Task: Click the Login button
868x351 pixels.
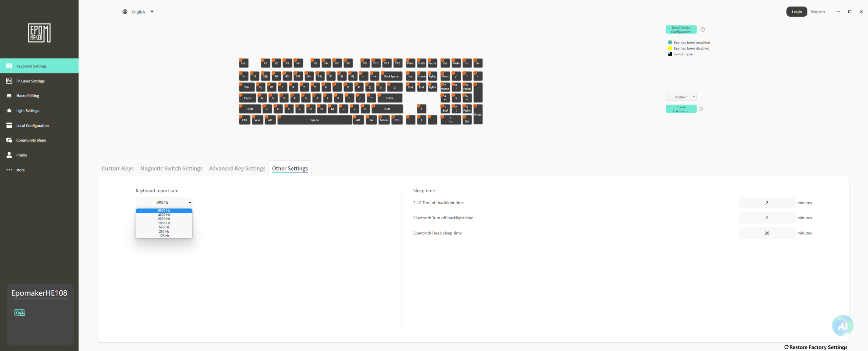Action: (797, 12)
